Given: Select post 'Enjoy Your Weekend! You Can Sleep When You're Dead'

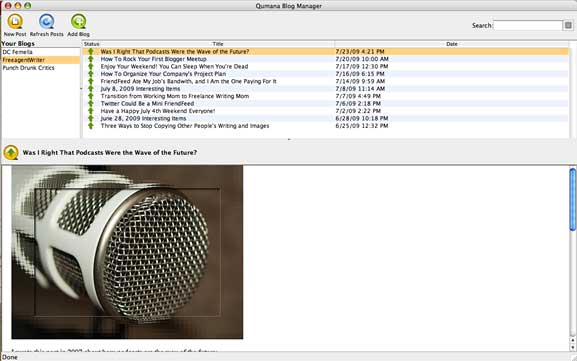Looking at the screenshot, I should pyautogui.click(x=174, y=66).
